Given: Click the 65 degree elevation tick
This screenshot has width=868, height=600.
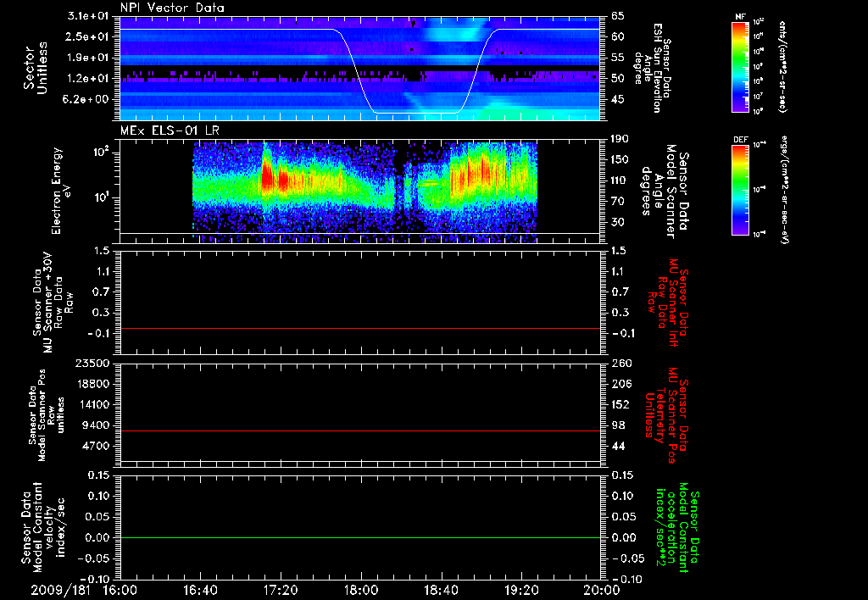Looking at the screenshot, I should 618,16.
